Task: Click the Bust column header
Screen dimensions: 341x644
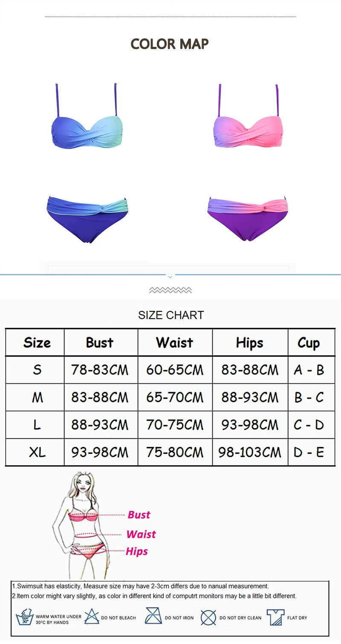Action: (100, 342)
